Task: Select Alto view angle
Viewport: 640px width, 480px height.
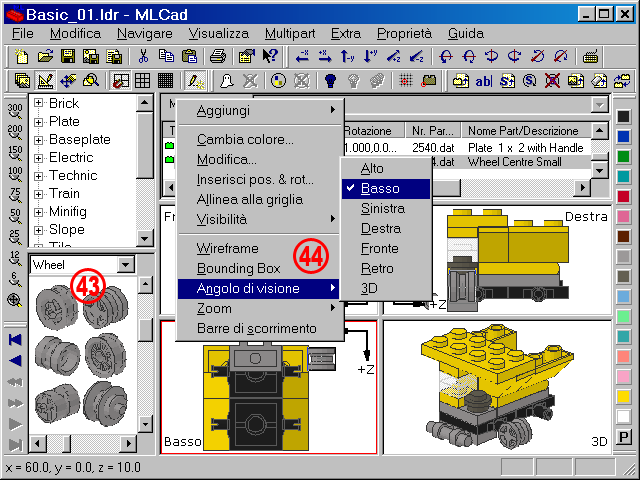Action: pos(386,169)
